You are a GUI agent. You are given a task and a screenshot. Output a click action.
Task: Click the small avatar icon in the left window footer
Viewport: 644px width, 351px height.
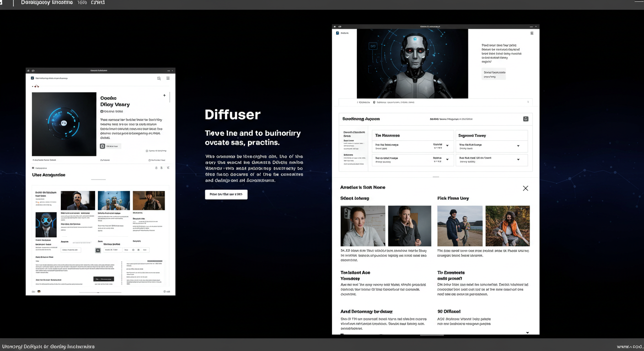39,291
